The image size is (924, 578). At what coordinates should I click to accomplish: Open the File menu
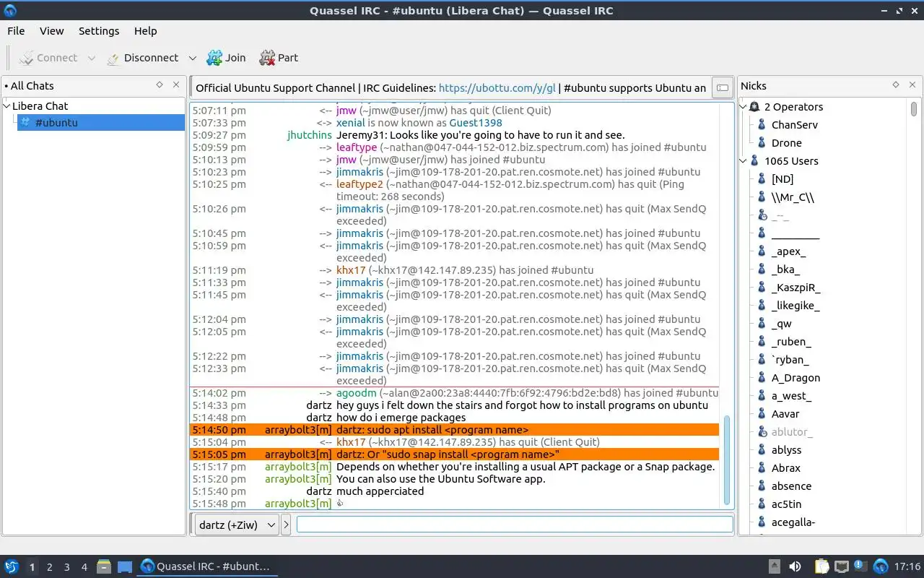coord(16,31)
